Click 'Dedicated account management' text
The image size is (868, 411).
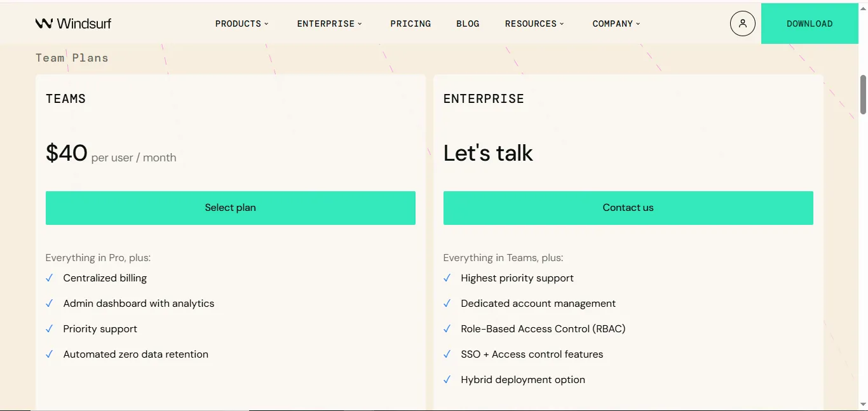point(538,304)
